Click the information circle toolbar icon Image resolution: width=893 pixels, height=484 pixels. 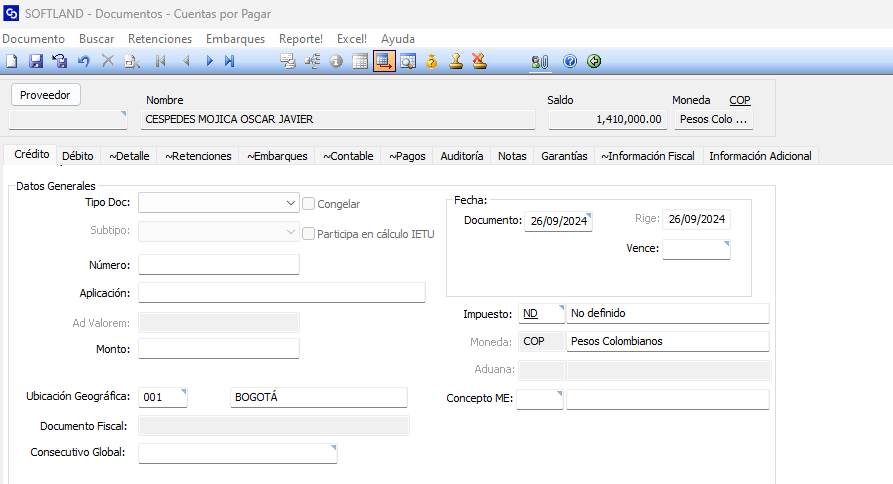tap(336, 61)
